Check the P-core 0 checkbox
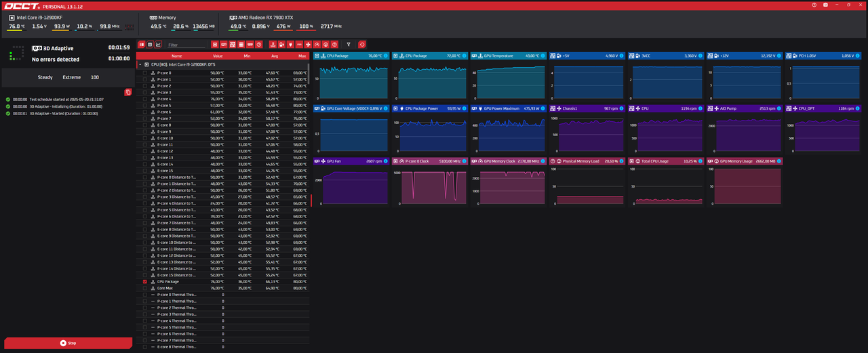Viewport: 868px width, 353px height. 144,72
